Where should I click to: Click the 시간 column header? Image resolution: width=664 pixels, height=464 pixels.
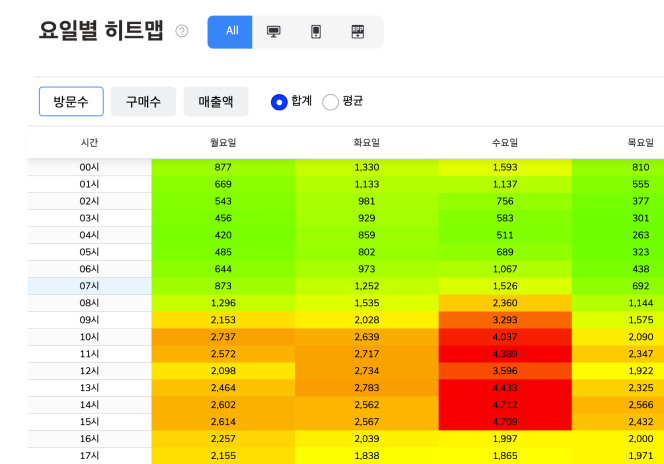89,143
